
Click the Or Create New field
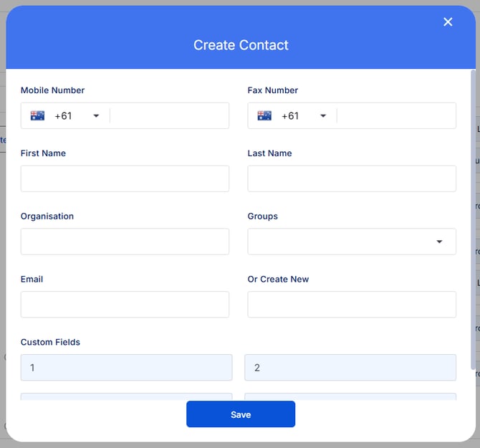click(352, 305)
